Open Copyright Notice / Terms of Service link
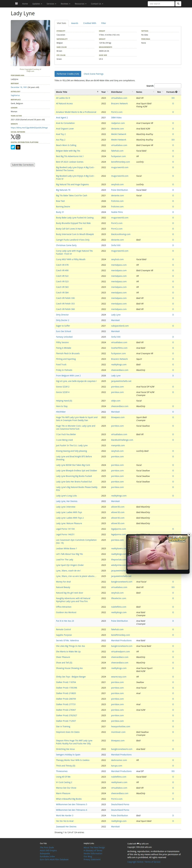This screenshot has height=868, width=192. (x=144, y=862)
